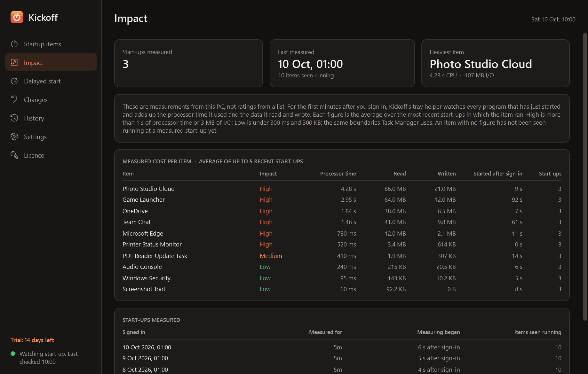Click the Licence key icon
This screenshot has width=588, height=374.
click(14, 155)
